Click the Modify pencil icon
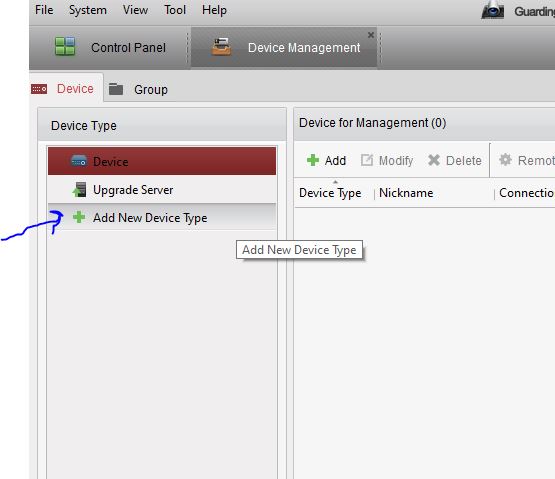The height and width of the screenshot is (479, 555). pos(367,160)
